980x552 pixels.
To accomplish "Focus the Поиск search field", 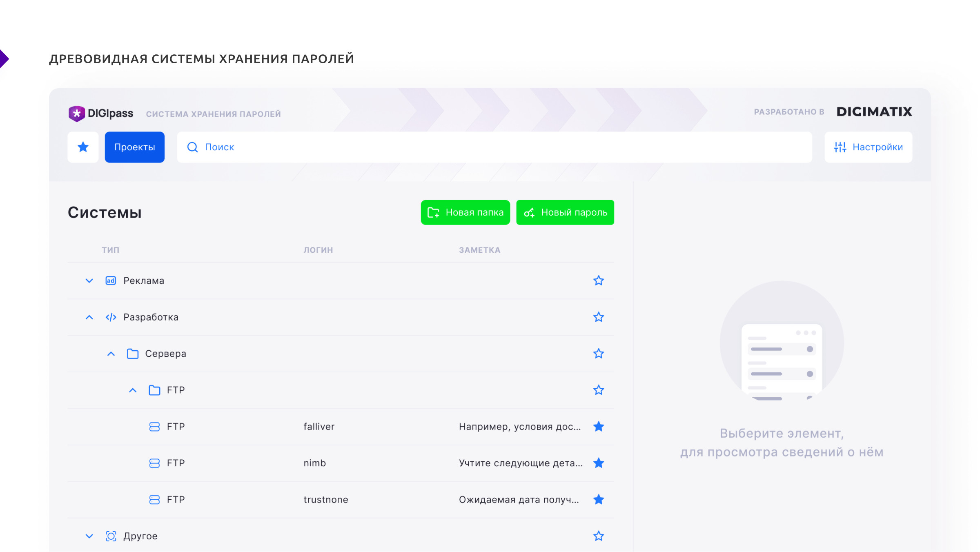I will [494, 147].
